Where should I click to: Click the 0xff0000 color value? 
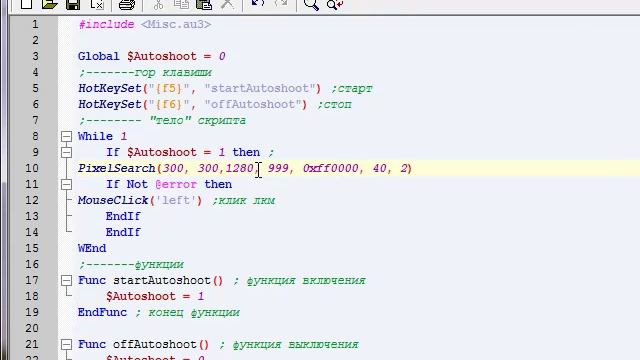coord(331,168)
